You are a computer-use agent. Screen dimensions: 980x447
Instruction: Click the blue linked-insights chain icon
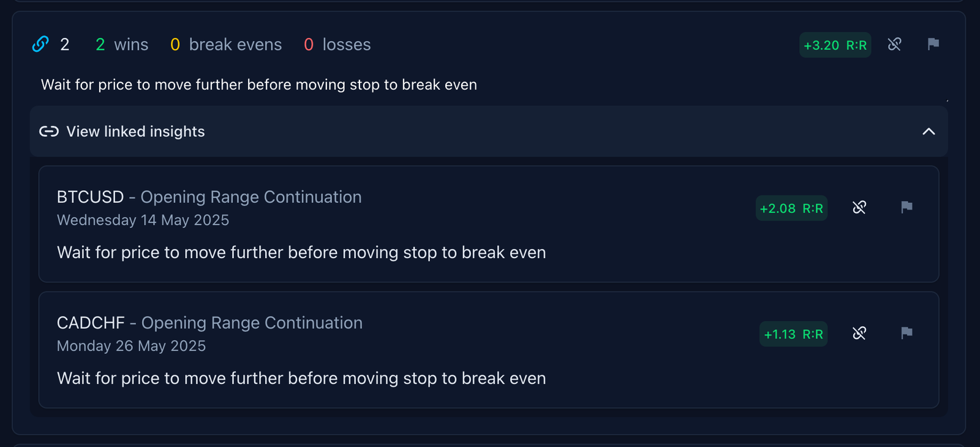40,44
